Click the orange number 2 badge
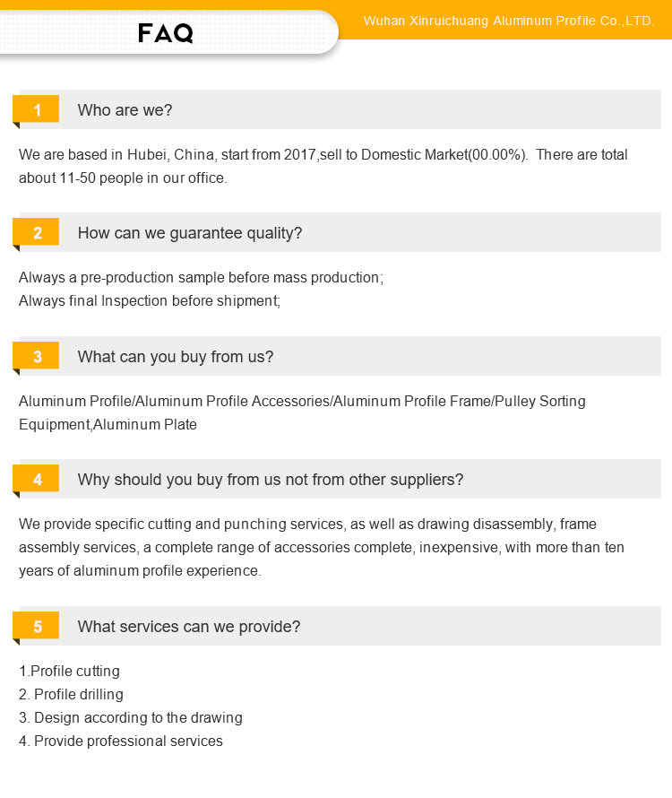The height and width of the screenshot is (798, 672). tap(36, 232)
